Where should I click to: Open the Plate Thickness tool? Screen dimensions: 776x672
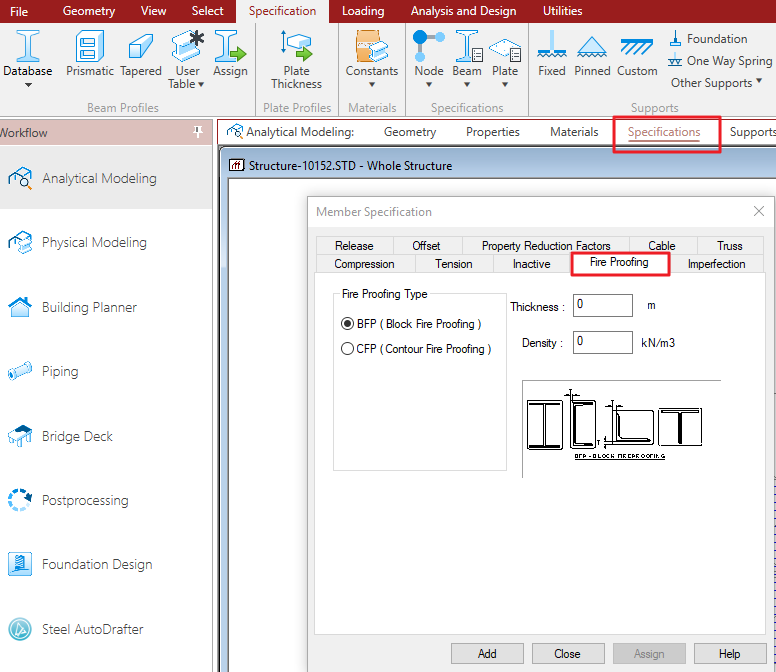pyautogui.click(x=296, y=59)
